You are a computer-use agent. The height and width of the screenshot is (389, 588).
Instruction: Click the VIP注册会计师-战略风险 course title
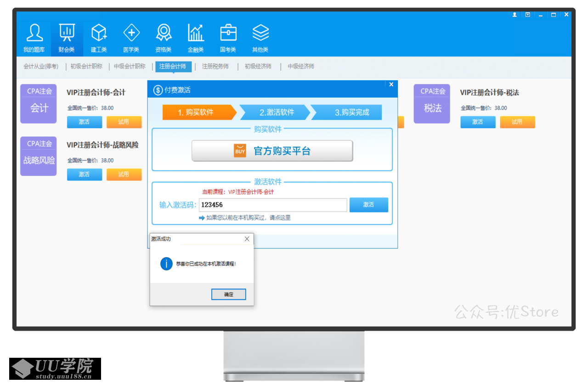pos(102,145)
